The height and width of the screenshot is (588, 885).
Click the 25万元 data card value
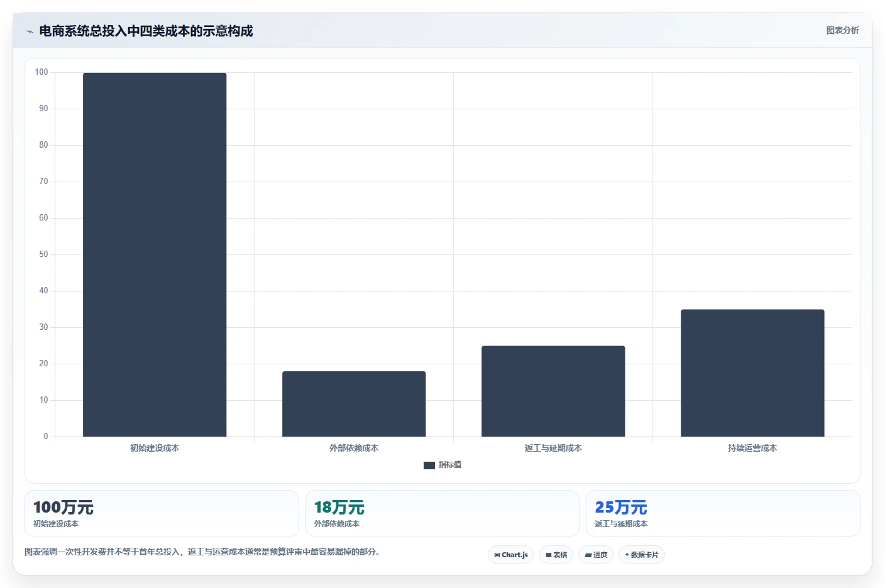point(621,508)
